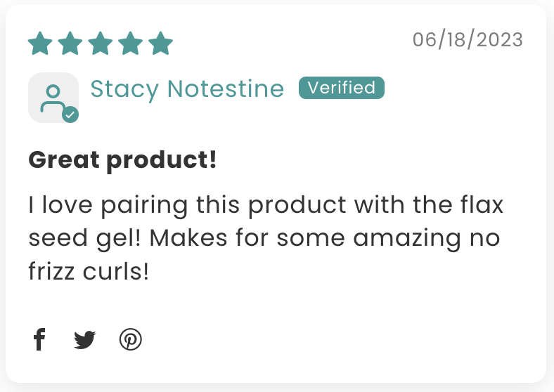Click the fourth rating star
Viewport: 554px width, 392px height.
130,43
